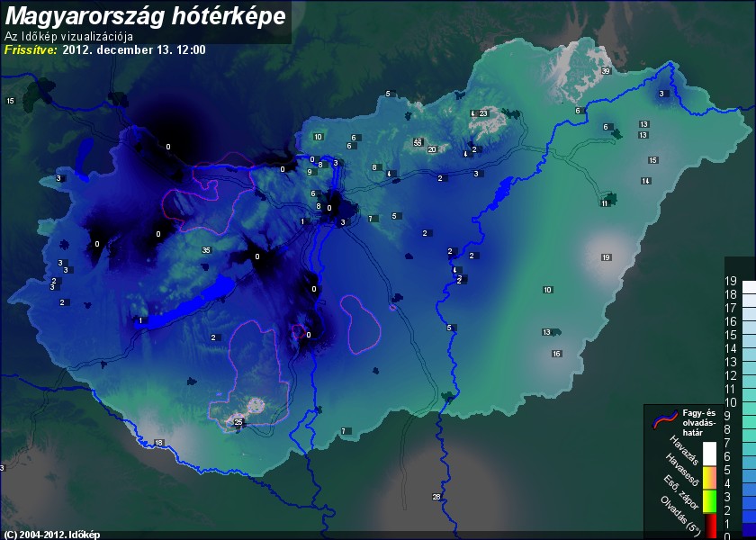The image size is (756, 540).
Task: Click the Frissítve date 2012. december 13.
Action: (x=134, y=49)
